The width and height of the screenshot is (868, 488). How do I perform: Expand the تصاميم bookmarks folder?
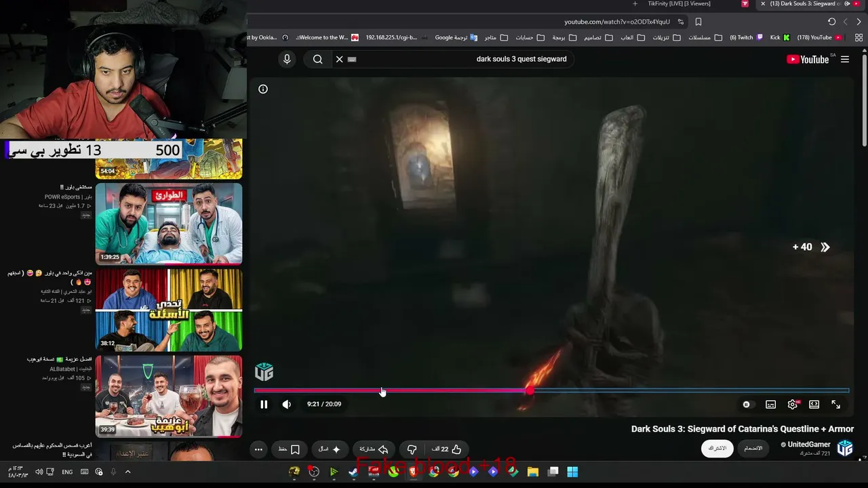[598, 38]
